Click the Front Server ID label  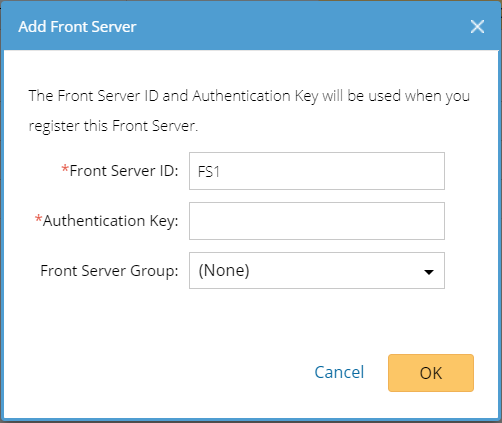(x=124, y=171)
